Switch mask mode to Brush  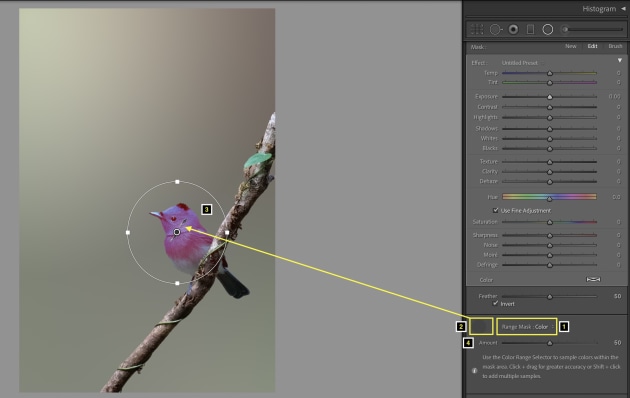615,46
